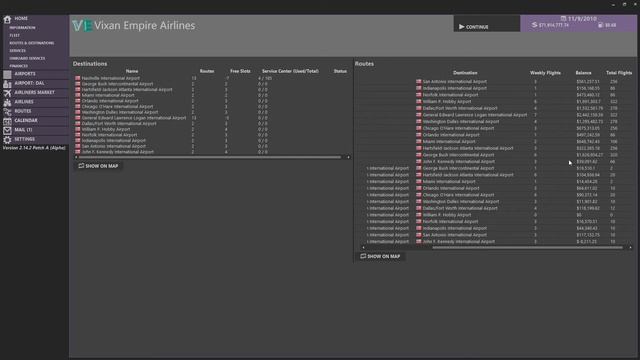Click flag beside George Bush Intercontinental in Destinations
This screenshot has height=360, width=640.
(78, 84)
